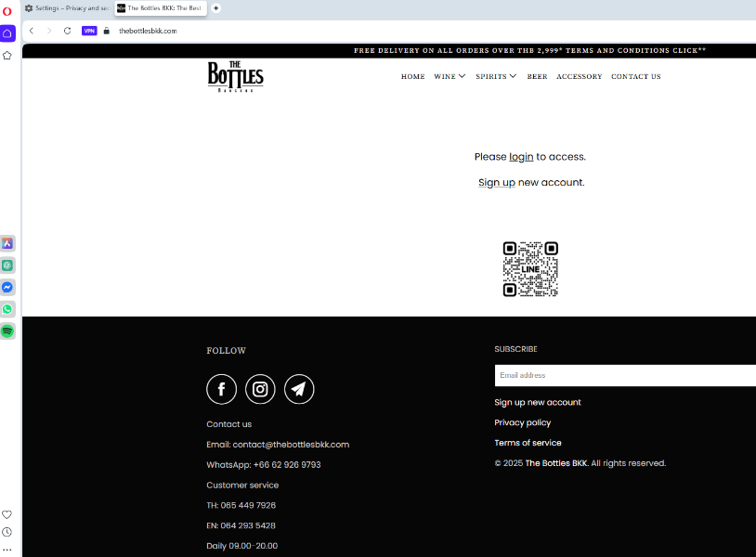
Task: Open the sidebar three-dots setup menu
Action: coord(7,550)
